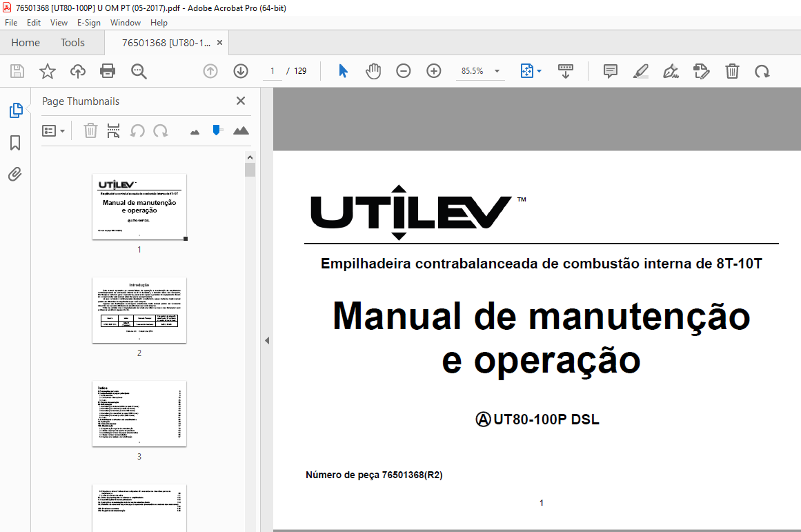The height and width of the screenshot is (532, 801).
Task: Select the arrow selection tool
Action: tap(343, 71)
